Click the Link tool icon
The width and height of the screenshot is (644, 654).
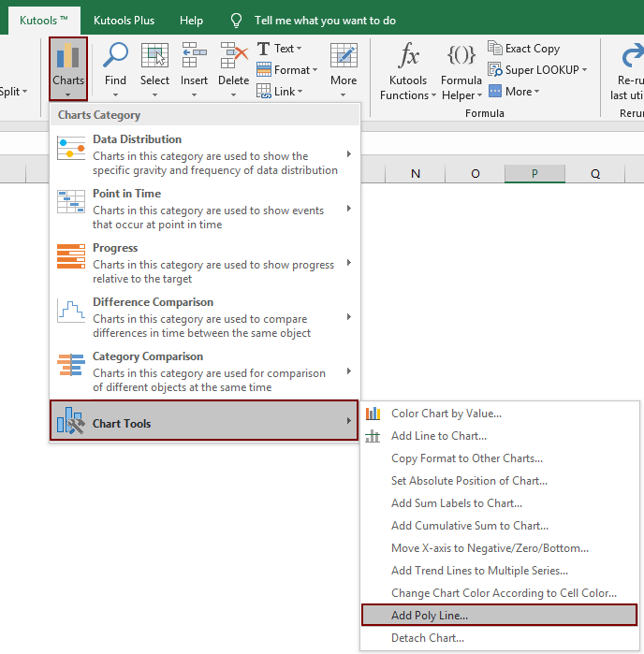pyautogui.click(x=264, y=91)
